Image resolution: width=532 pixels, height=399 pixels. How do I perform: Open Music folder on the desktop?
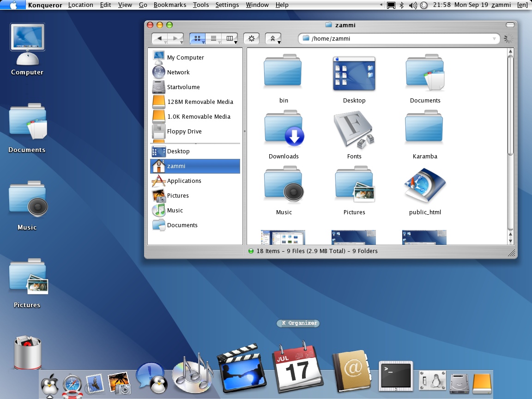click(x=28, y=205)
